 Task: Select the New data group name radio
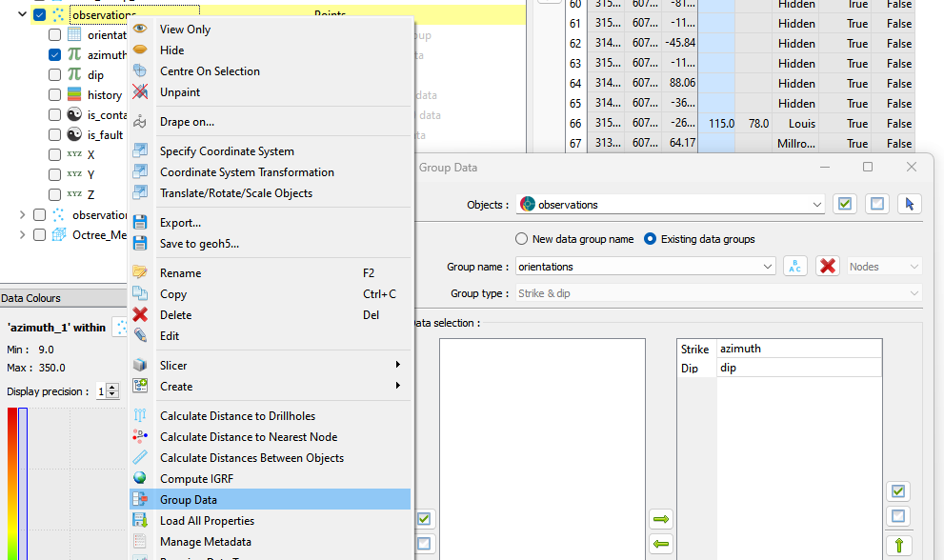[521, 239]
